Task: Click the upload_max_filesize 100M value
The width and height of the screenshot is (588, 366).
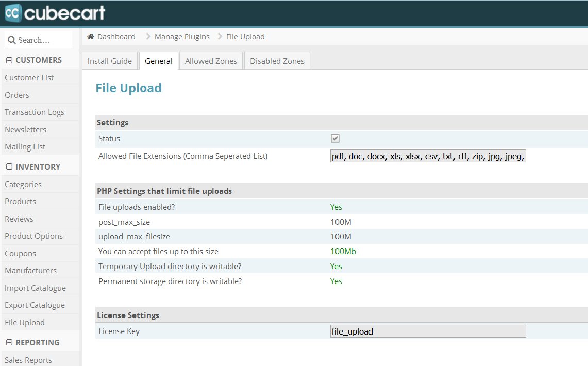Action: coord(341,237)
